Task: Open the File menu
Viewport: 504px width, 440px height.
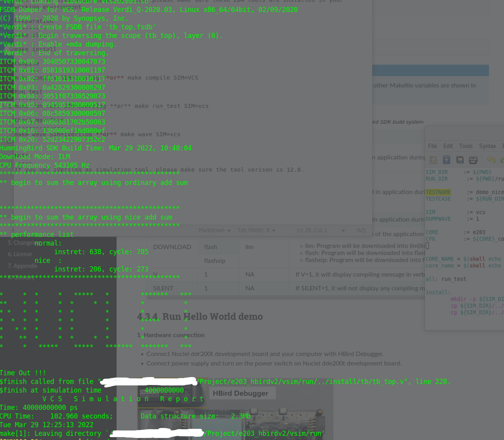Action: 432,146
